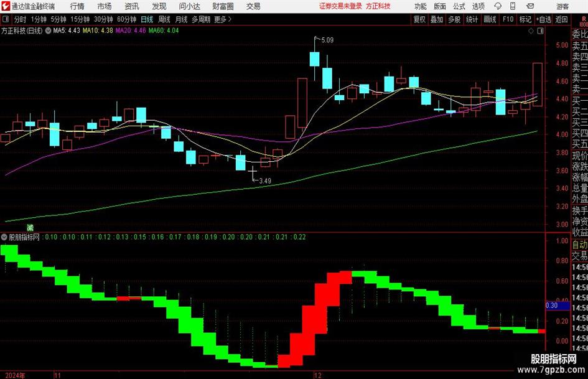Click the 股朋指标网 indicator name
588x379 pixels.
click(24, 237)
